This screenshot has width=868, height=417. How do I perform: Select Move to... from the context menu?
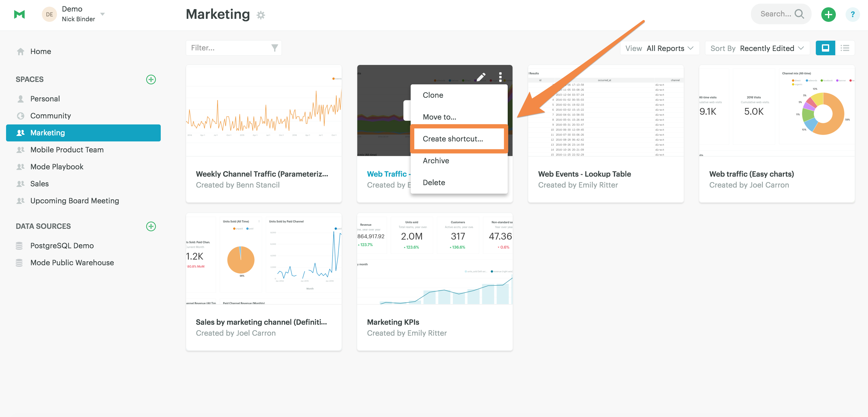(x=459, y=117)
